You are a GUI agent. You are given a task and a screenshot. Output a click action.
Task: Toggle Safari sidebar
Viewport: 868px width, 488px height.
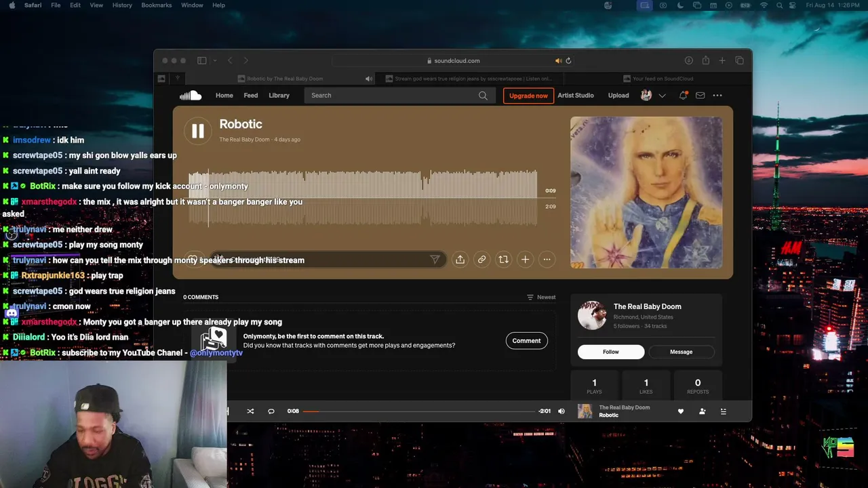point(201,61)
